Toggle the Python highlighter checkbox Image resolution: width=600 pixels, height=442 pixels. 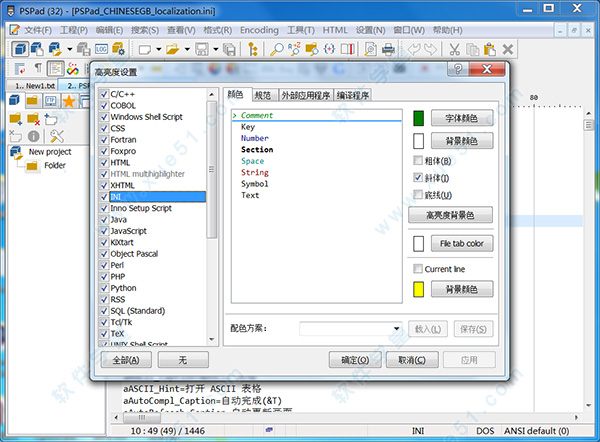(104, 288)
